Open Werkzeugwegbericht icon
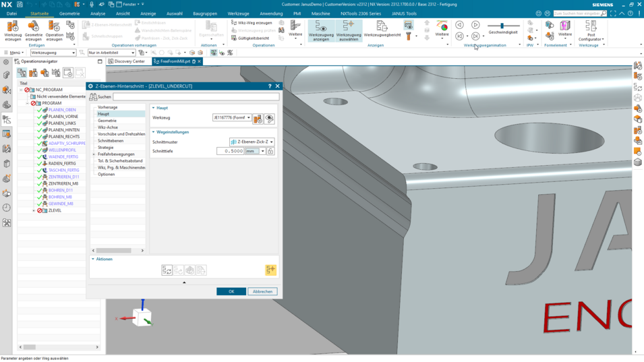 [x=382, y=30]
